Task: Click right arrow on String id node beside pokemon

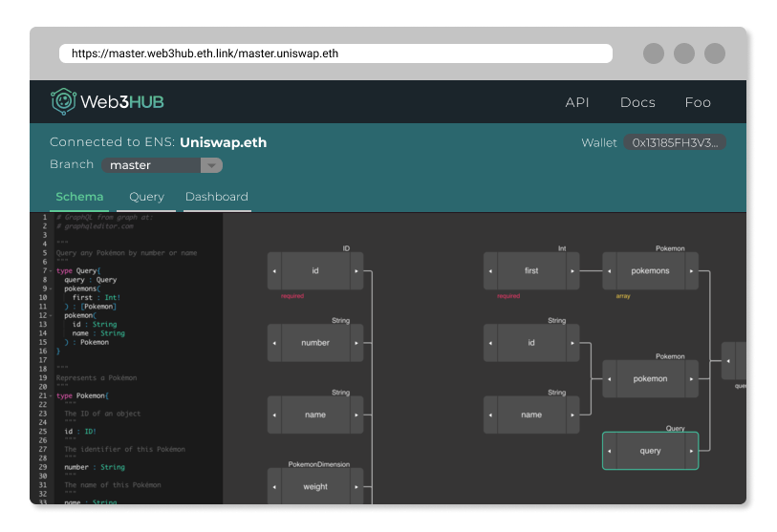Action: [572, 343]
